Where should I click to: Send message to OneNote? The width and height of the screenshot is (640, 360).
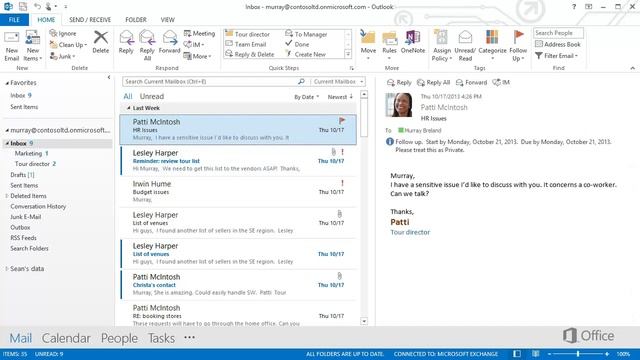tap(413, 42)
